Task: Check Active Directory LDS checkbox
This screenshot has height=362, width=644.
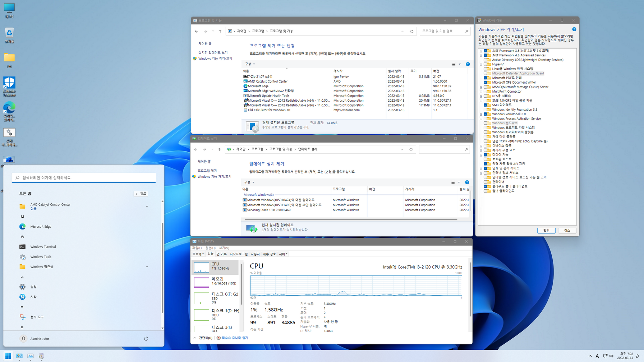Action: (x=485, y=60)
